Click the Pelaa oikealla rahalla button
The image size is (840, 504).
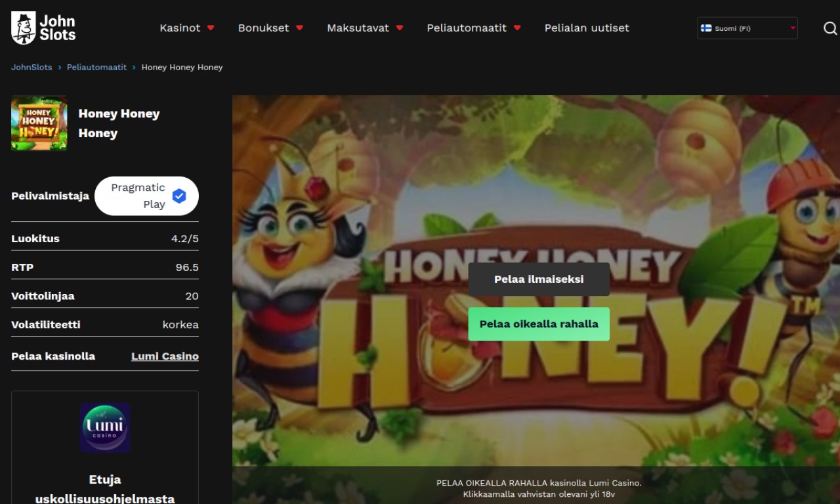tap(539, 324)
